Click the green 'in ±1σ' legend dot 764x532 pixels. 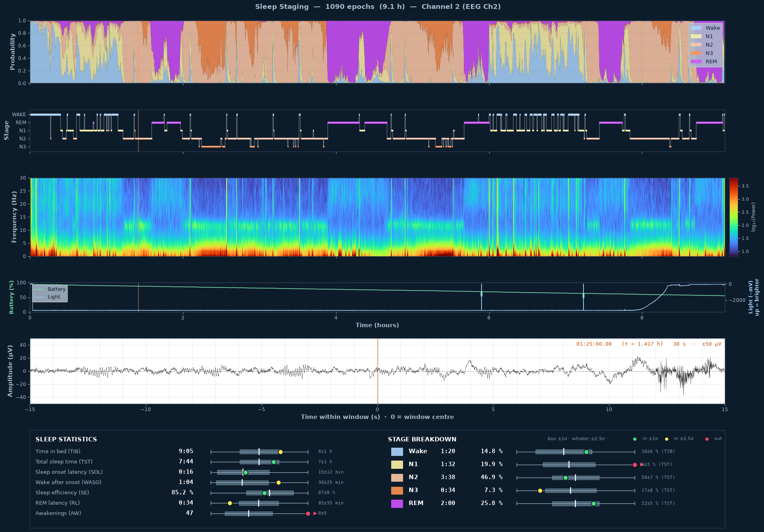(635, 439)
